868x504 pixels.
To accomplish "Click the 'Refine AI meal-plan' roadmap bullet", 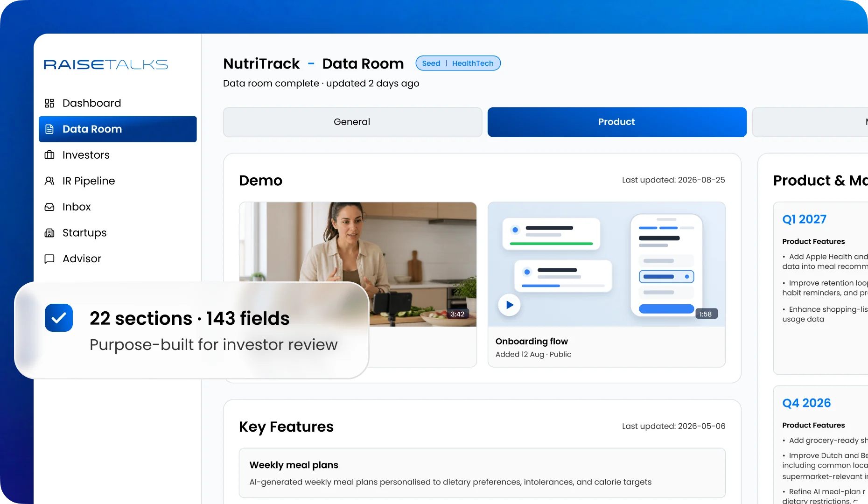I will tap(825, 496).
